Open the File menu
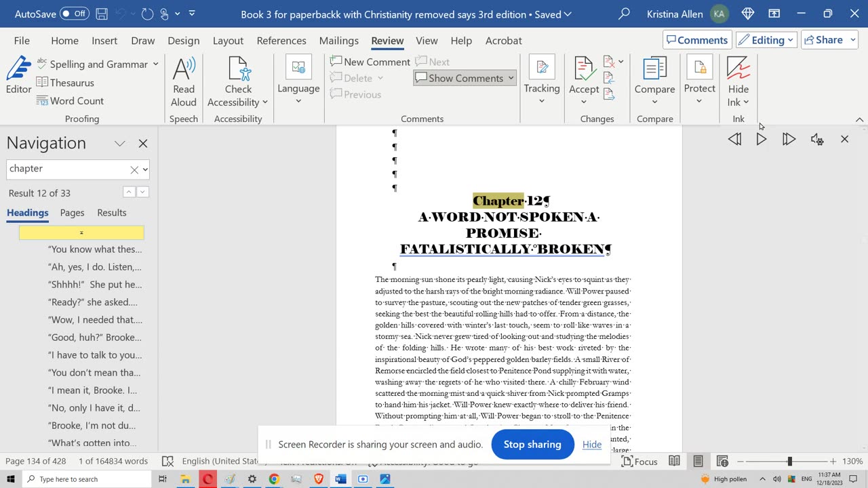The image size is (868, 488). click(22, 41)
